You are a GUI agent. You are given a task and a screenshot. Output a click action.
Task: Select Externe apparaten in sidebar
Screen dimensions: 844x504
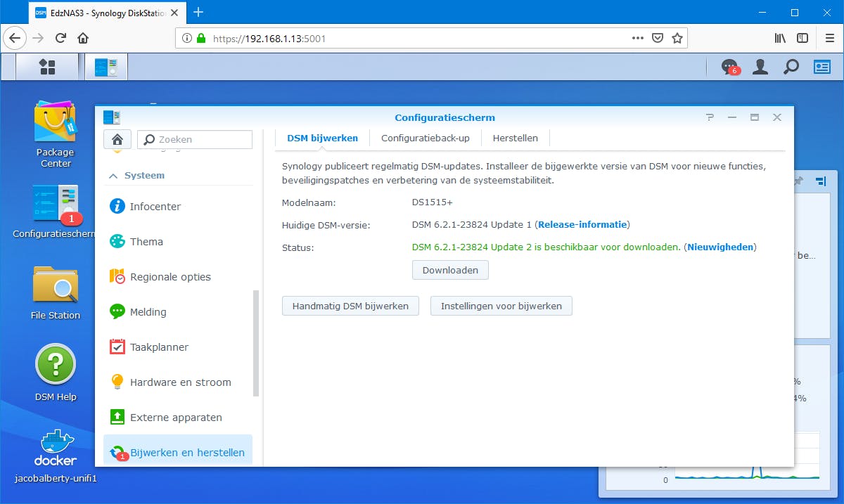(177, 418)
